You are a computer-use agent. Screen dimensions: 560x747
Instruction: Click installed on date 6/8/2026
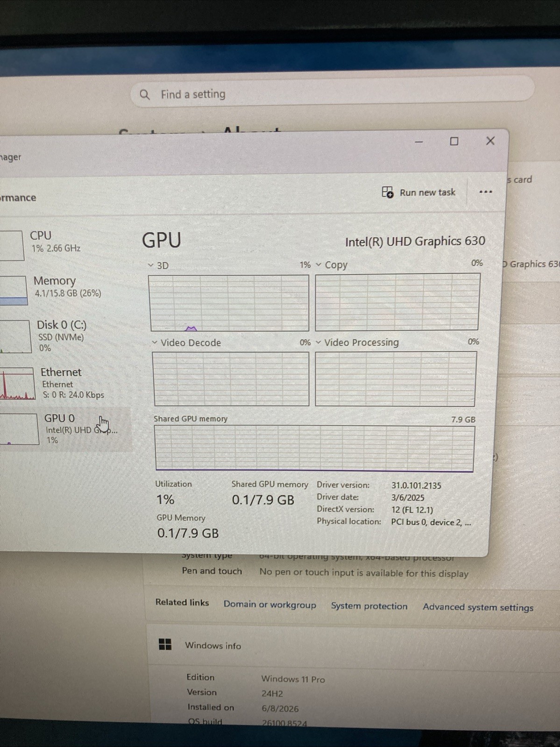coord(280,709)
